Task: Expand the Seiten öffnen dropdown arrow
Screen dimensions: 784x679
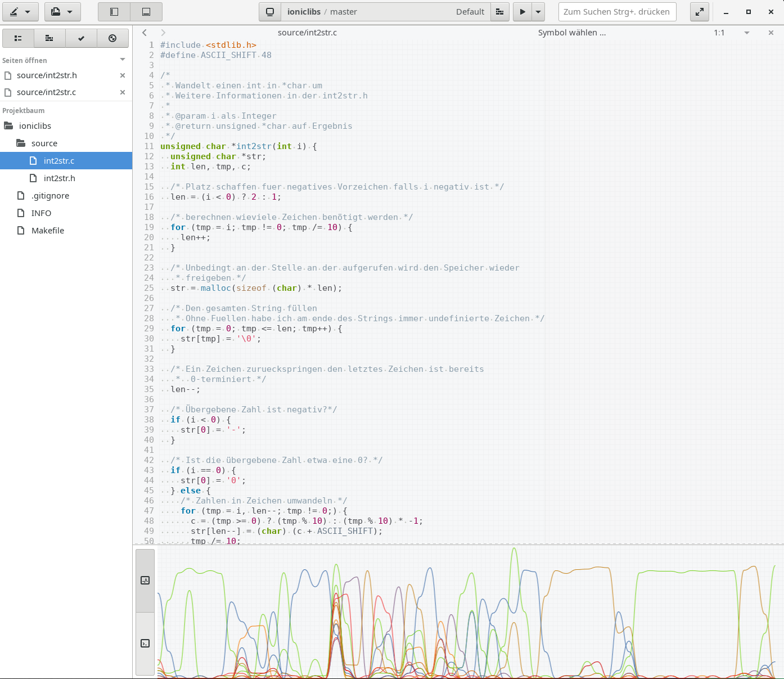Action: click(123, 60)
